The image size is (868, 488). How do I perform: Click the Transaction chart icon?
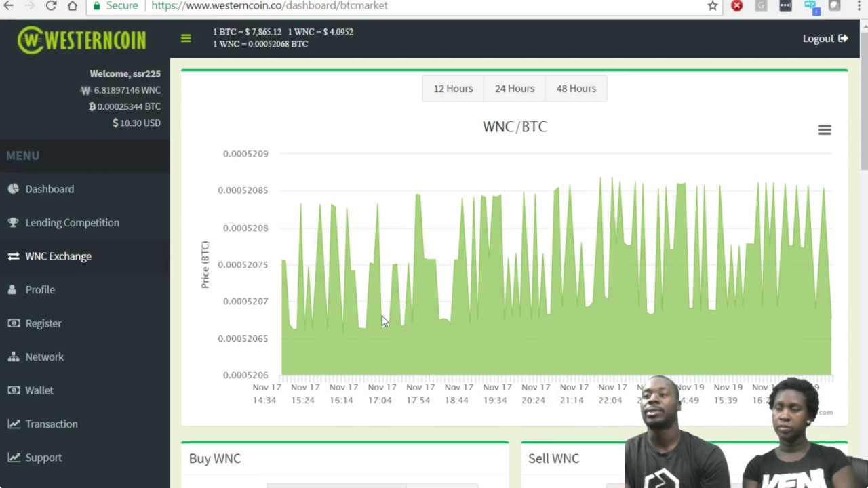click(x=14, y=424)
